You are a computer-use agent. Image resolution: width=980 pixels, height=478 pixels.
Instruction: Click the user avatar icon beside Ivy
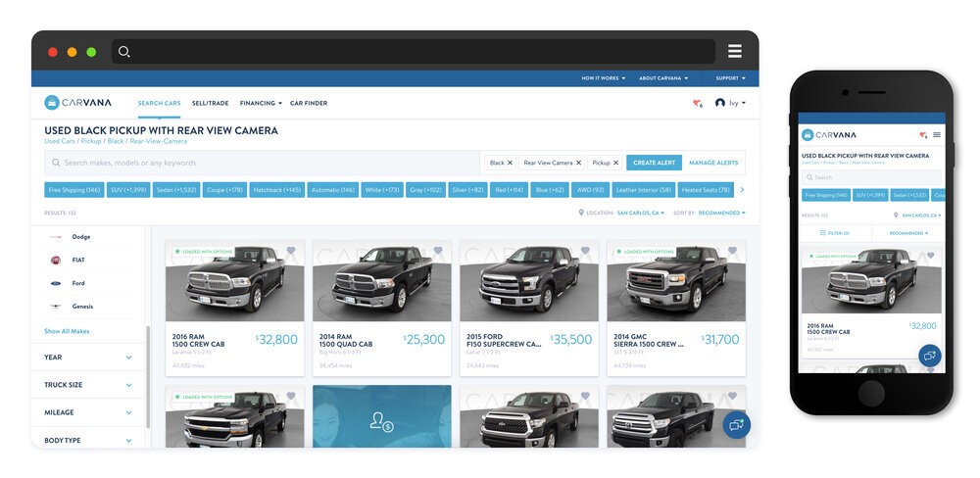tap(720, 103)
